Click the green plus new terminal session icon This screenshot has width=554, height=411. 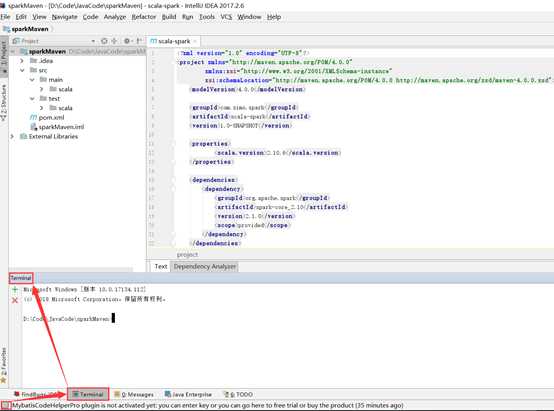15,290
